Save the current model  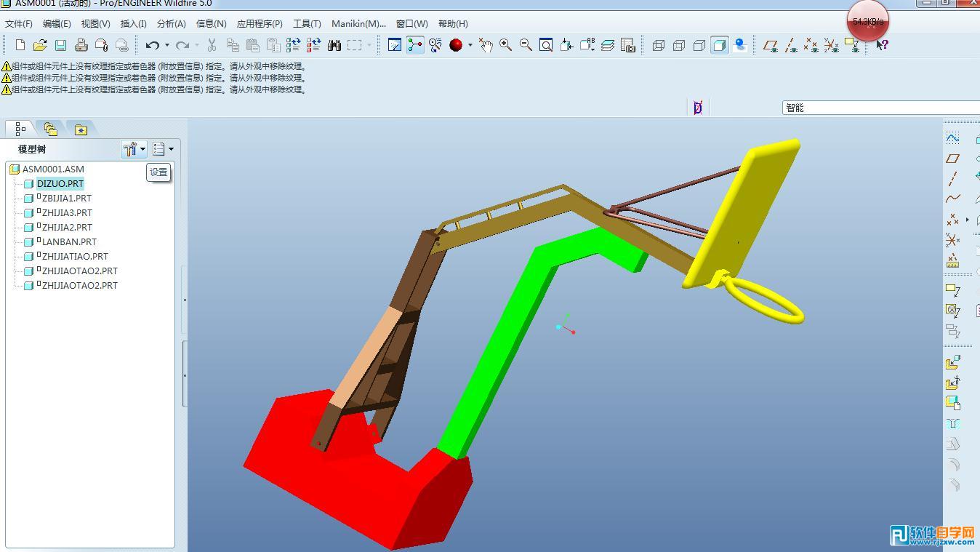tap(60, 45)
